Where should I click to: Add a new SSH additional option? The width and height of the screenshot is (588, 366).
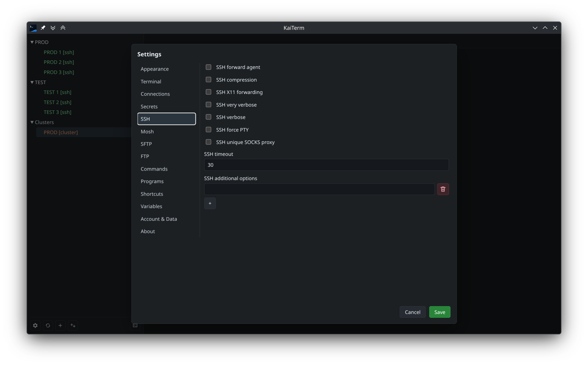pyautogui.click(x=210, y=203)
